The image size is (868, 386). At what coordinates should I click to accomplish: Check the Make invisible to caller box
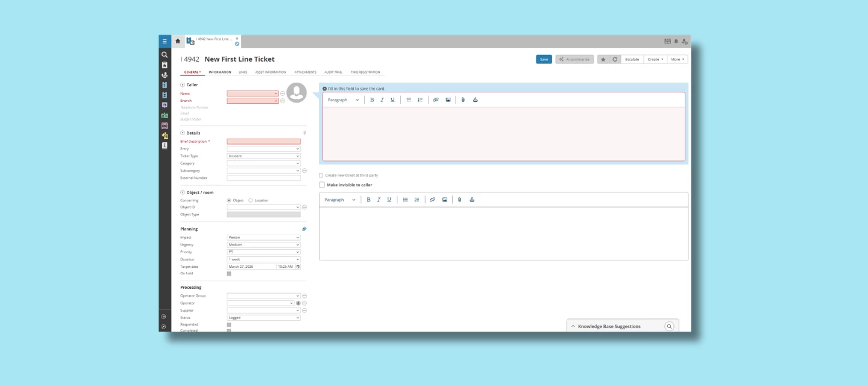click(321, 185)
